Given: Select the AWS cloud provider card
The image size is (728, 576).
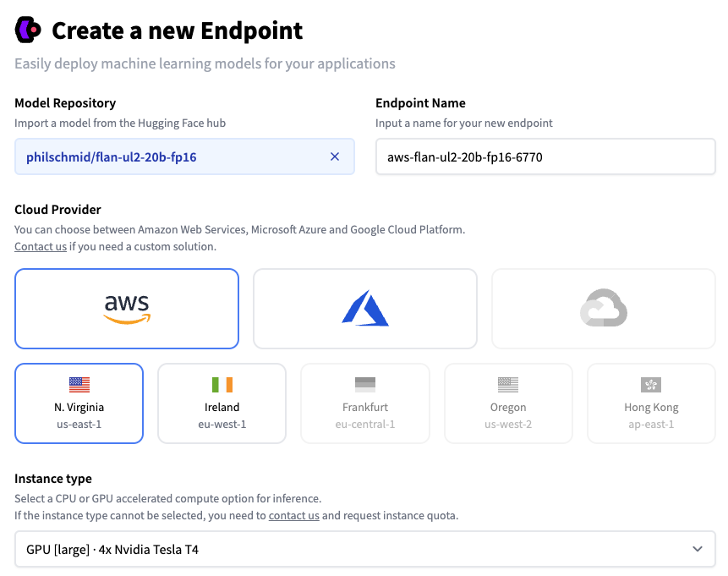Looking at the screenshot, I should 126,308.
